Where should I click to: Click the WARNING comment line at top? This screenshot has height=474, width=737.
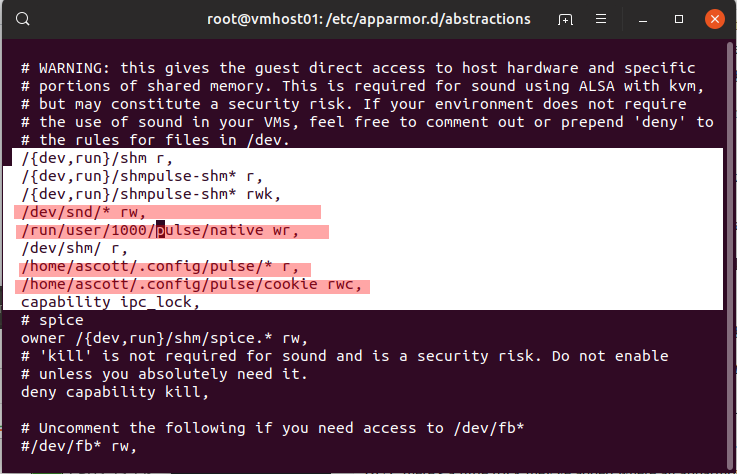click(358, 68)
